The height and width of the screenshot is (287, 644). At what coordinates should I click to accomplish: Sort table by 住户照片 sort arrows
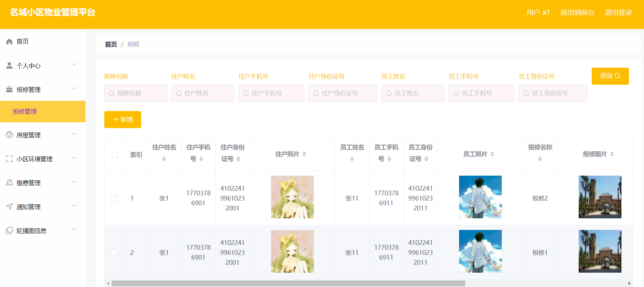coord(304,154)
